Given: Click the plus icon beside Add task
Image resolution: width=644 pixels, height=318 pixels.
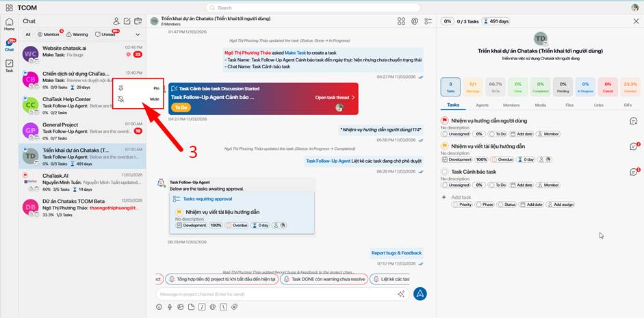Looking at the screenshot, I should click(x=443, y=198).
